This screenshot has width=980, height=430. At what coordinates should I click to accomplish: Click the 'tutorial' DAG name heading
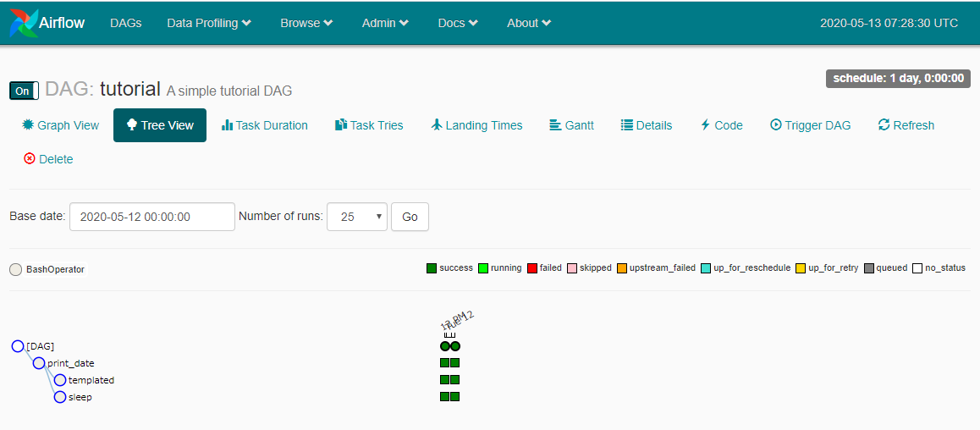click(130, 88)
